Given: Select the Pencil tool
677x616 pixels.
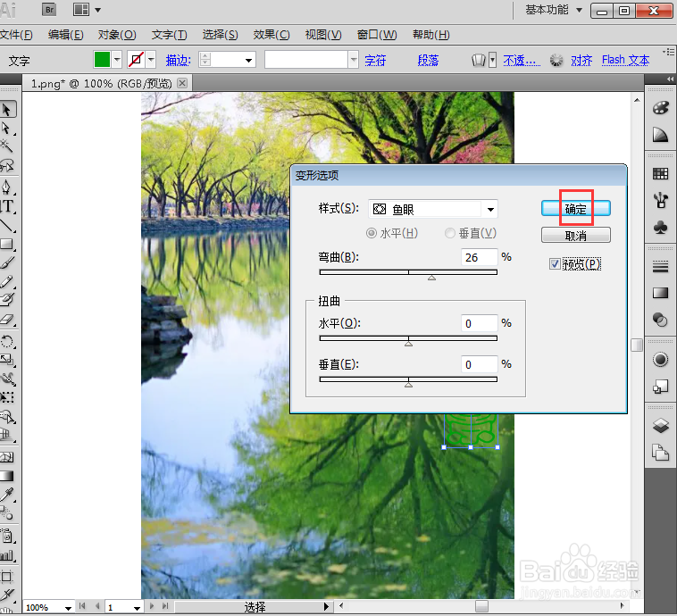Looking at the screenshot, I should click(6, 281).
